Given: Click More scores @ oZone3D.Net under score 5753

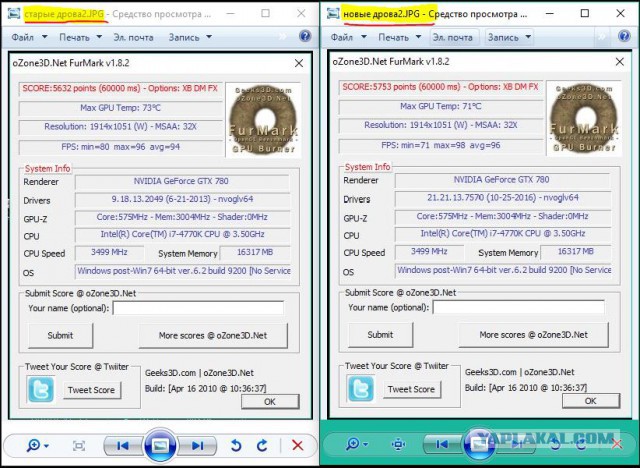Looking at the screenshot, I should click(533, 335).
